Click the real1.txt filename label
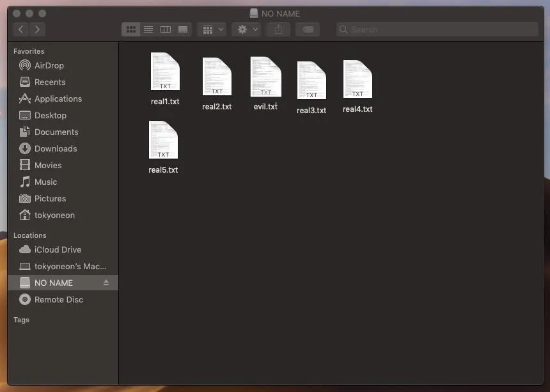Image resolution: width=550 pixels, height=392 pixels. 165,101
